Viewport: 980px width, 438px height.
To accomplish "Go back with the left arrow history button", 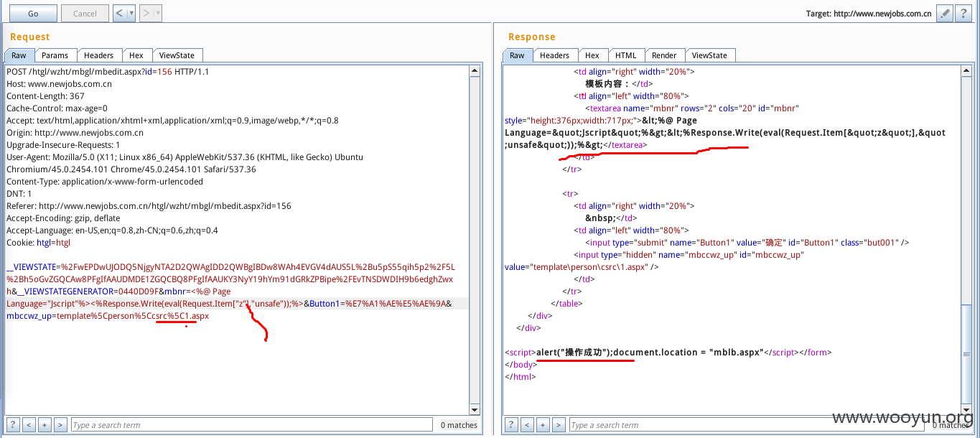I will point(121,13).
